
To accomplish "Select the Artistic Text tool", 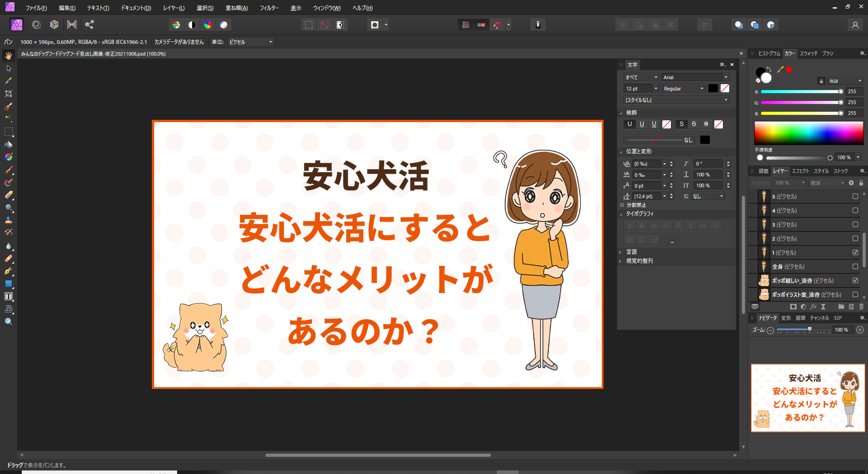I will [x=9, y=296].
